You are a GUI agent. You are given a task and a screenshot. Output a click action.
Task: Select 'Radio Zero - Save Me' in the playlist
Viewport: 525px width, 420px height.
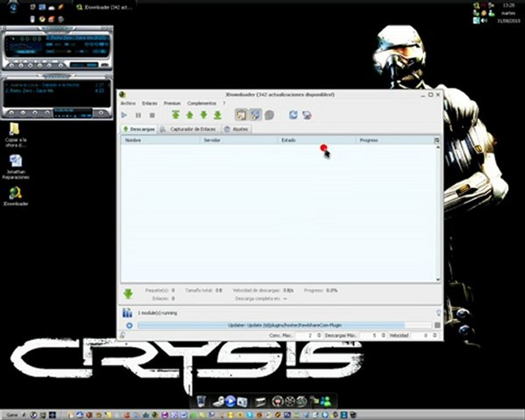click(x=55, y=90)
